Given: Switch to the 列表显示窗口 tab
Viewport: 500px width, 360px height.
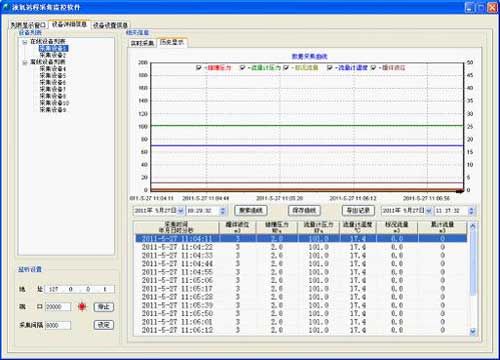Looking at the screenshot, I should click(28, 25).
